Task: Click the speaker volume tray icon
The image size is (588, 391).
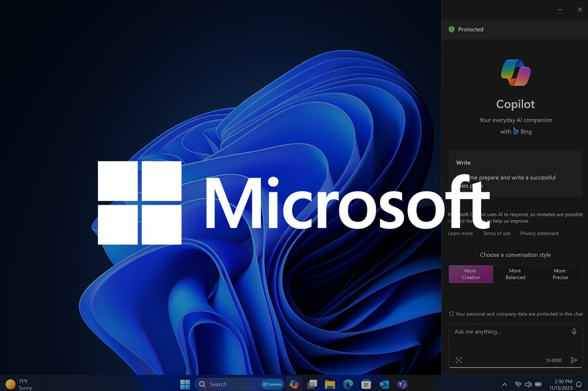Action: pyautogui.click(x=528, y=384)
